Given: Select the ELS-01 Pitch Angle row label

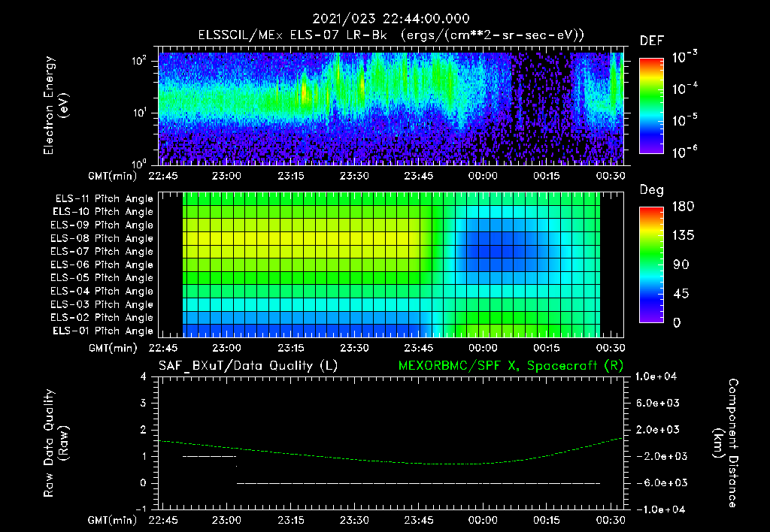Looking at the screenshot, I should [103, 331].
